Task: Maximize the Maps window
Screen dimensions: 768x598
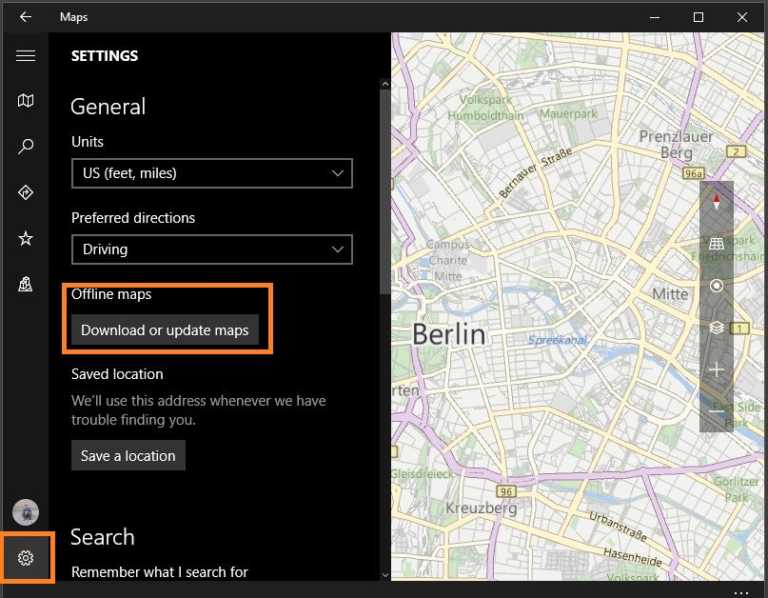Action: coord(698,17)
